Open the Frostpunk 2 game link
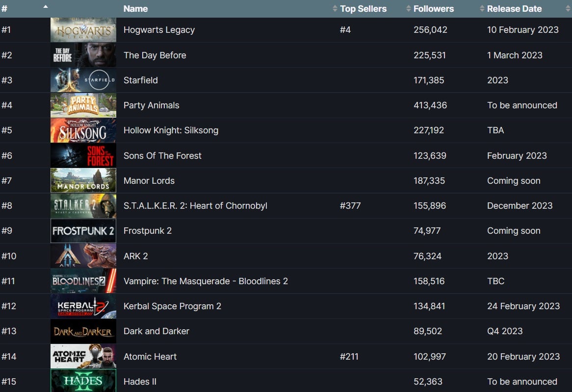Image resolution: width=572 pixels, height=392 pixels. click(147, 231)
